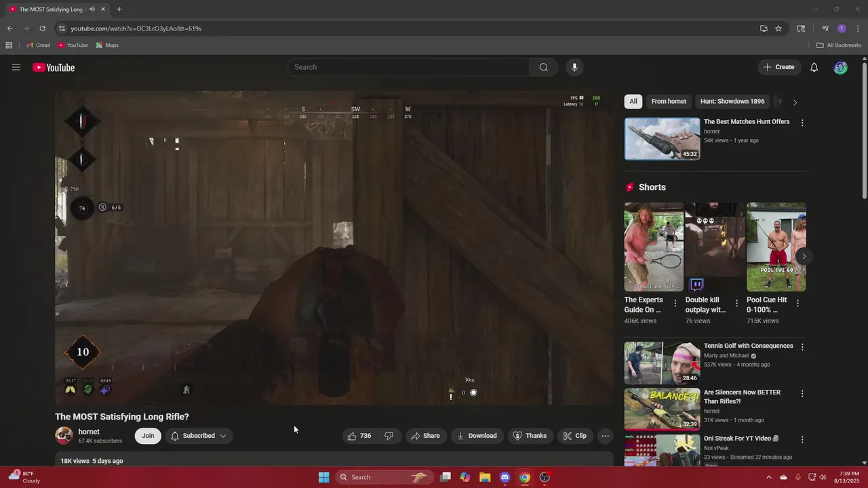868x488 pixels.
Task: Mute the tab via the speaker icon
Action: point(92,9)
